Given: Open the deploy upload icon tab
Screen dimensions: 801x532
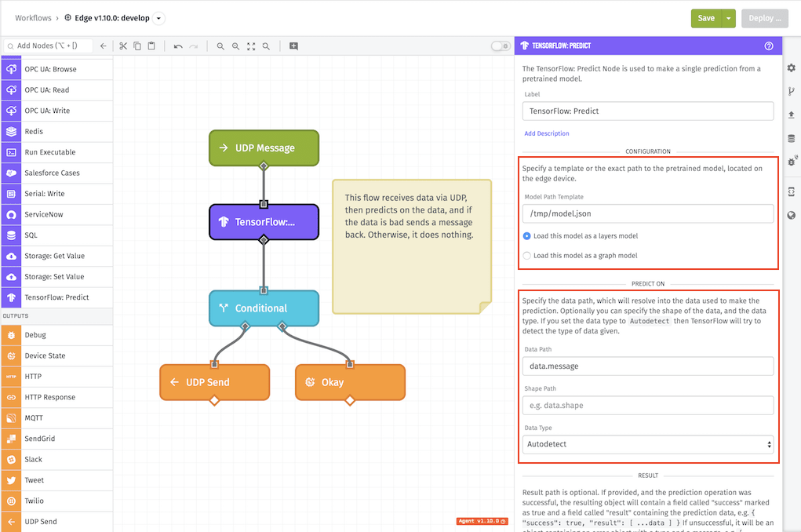Looking at the screenshot, I should tap(792, 115).
